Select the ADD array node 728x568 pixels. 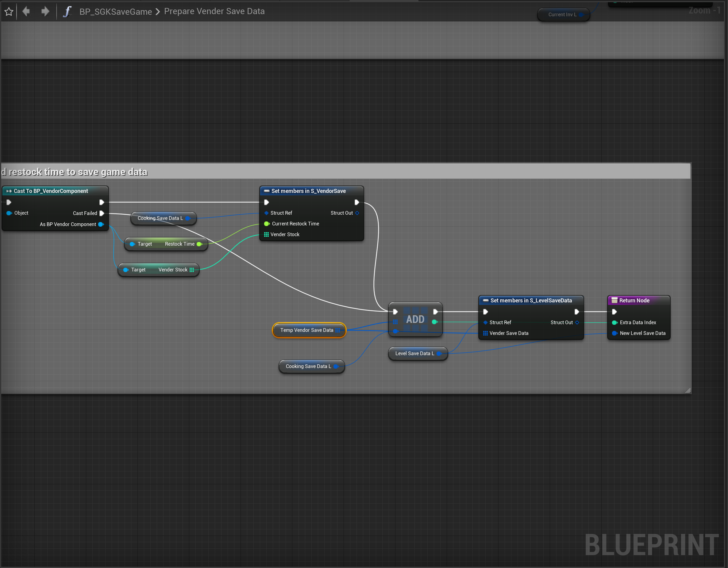pos(415,319)
